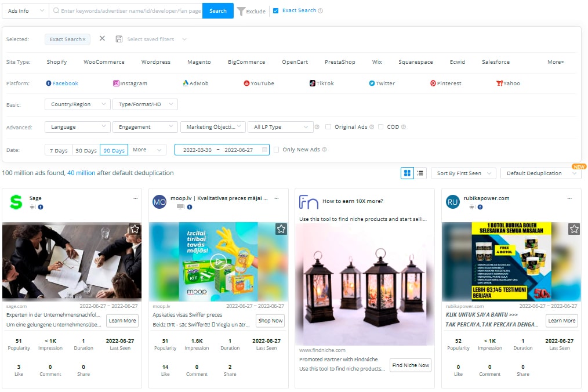
Task: Open the All LP Type dropdown
Action: 281,127
